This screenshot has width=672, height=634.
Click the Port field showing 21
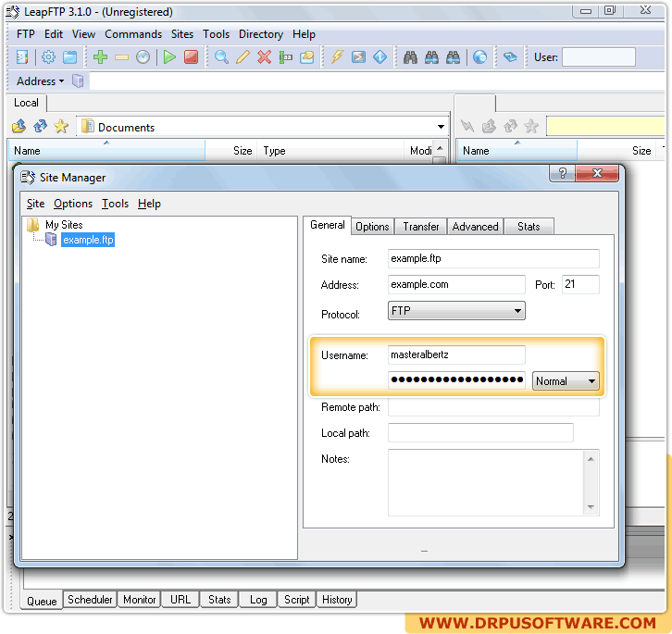click(580, 285)
